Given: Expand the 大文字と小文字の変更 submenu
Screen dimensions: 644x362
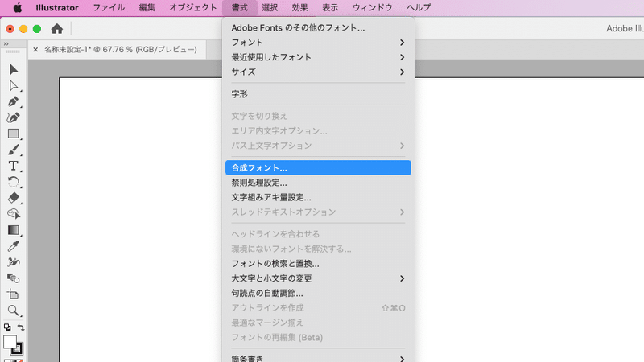Looking at the screenshot, I should [x=318, y=278].
